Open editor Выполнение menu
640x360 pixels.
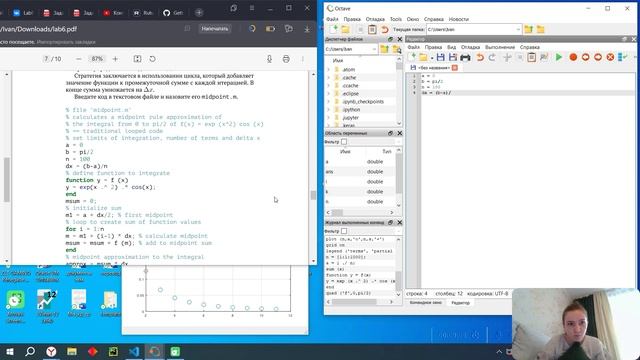[x=500, y=47]
